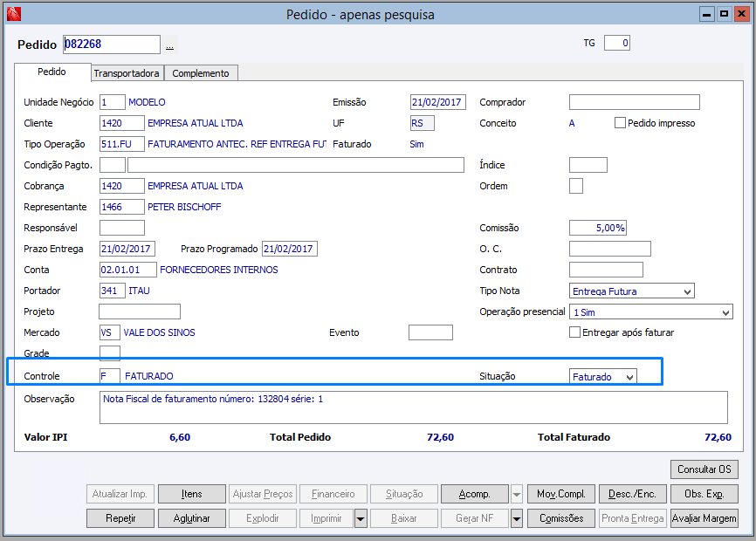Click the Aglutinar button
The height and width of the screenshot is (541, 756).
[192, 519]
